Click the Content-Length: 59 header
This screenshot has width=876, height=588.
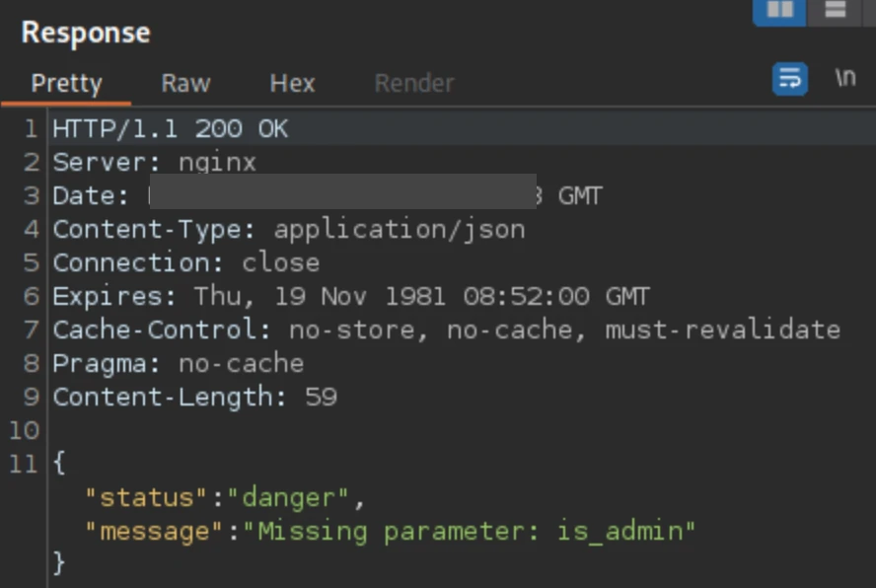coord(194,398)
